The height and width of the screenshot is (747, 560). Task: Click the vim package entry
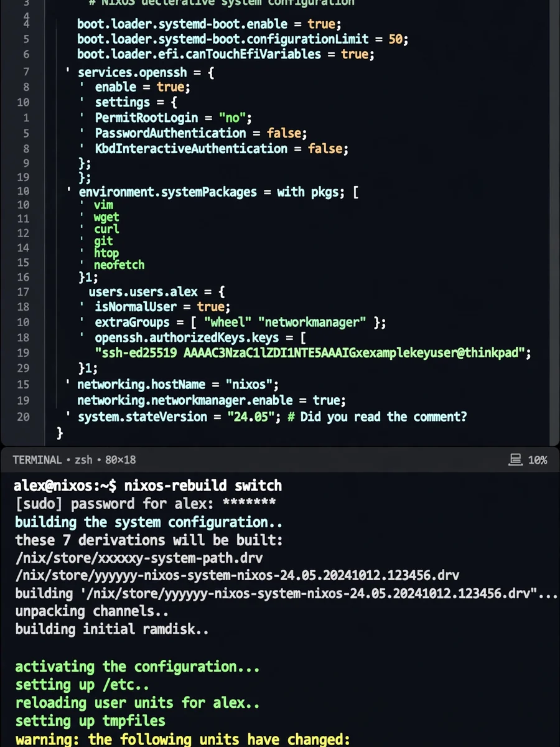pyautogui.click(x=103, y=205)
